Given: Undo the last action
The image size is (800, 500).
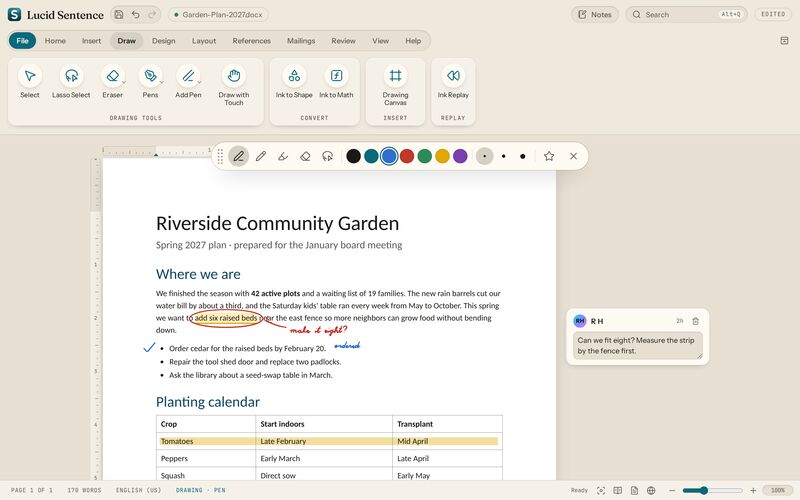Looking at the screenshot, I should [x=136, y=15].
